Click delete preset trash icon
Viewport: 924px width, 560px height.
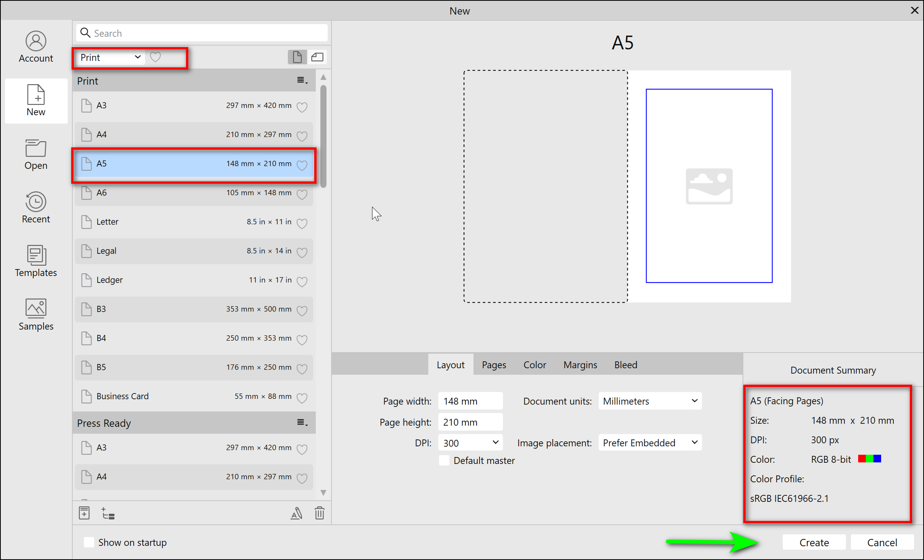pos(320,513)
